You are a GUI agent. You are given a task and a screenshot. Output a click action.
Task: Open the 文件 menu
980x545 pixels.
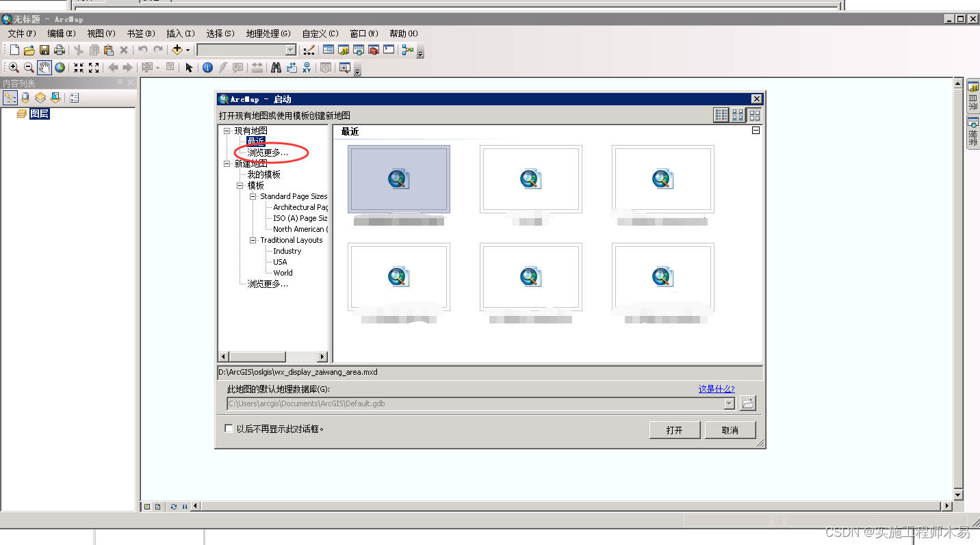pos(22,33)
